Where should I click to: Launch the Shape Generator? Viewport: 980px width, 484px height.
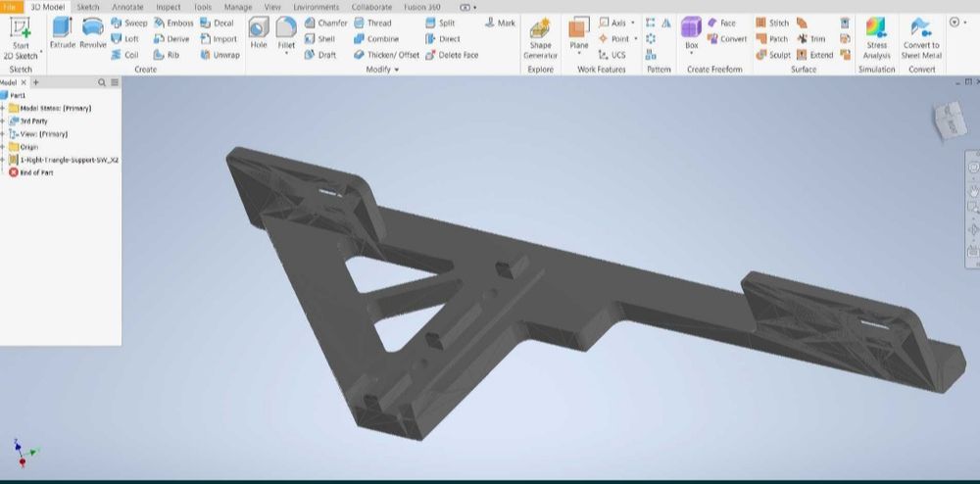[x=541, y=38]
